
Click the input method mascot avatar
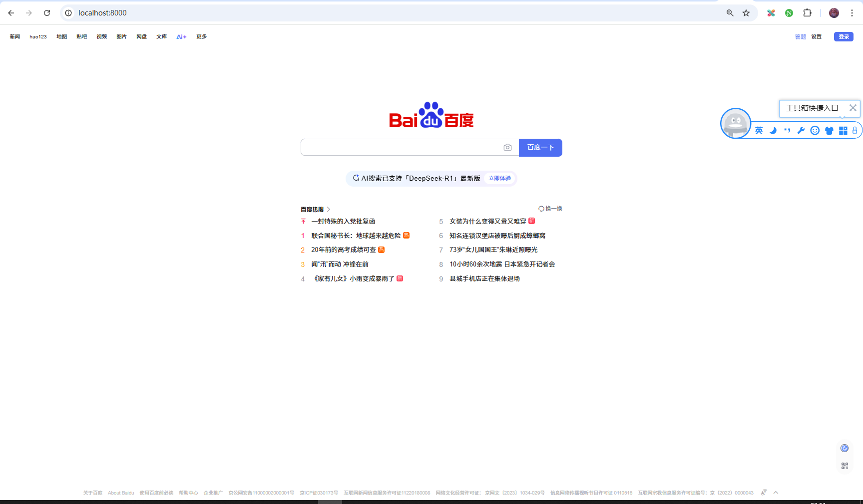point(736,123)
